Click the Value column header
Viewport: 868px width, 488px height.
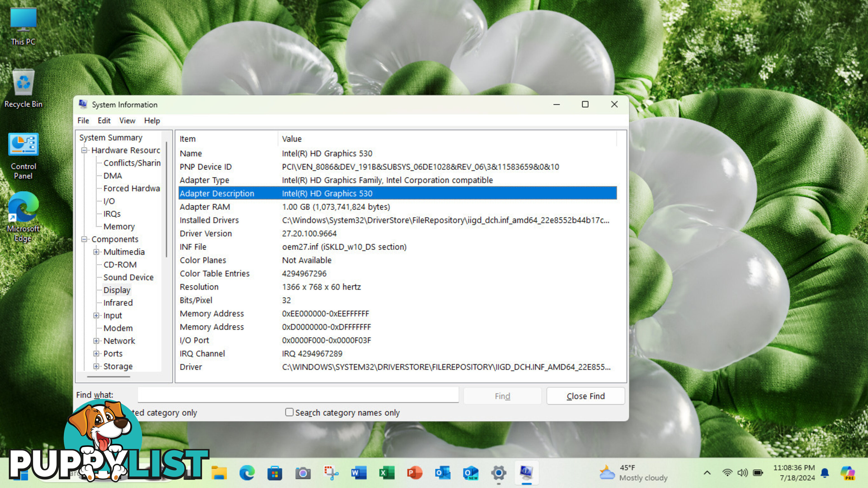[x=448, y=139]
